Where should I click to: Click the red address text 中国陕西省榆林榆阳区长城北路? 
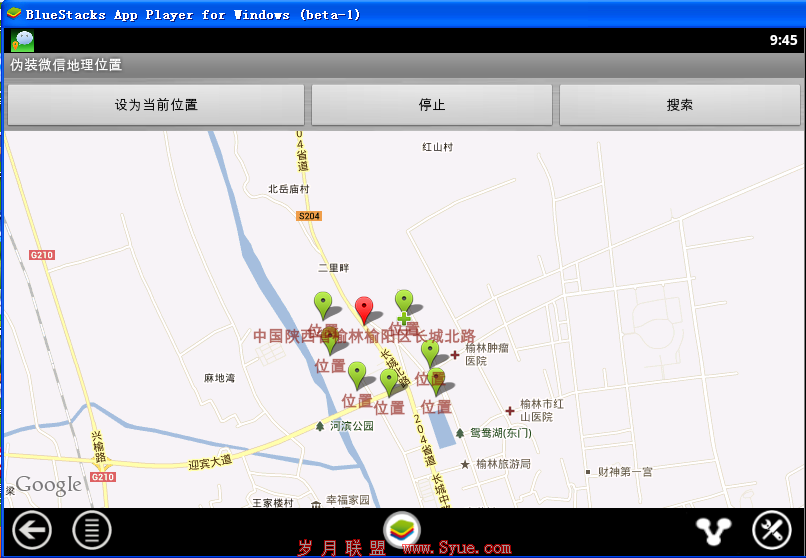pyautogui.click(x=364, y=336)
